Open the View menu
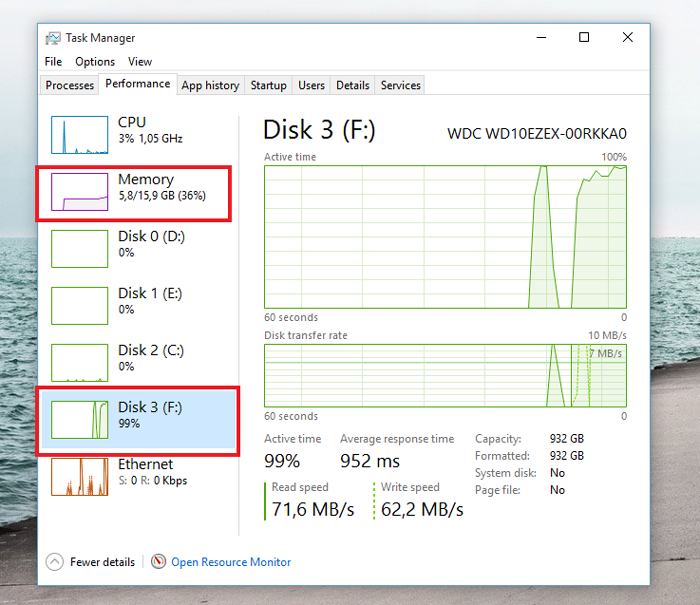Image resolution: width=700 pixels, height=605 pixels. coord(140,62)
